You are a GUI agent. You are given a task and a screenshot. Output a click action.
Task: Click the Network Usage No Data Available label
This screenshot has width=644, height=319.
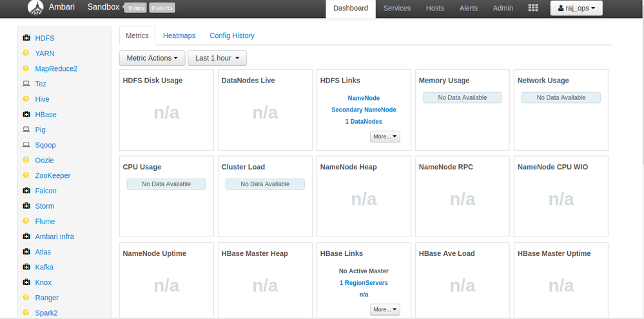coord(561,98)
